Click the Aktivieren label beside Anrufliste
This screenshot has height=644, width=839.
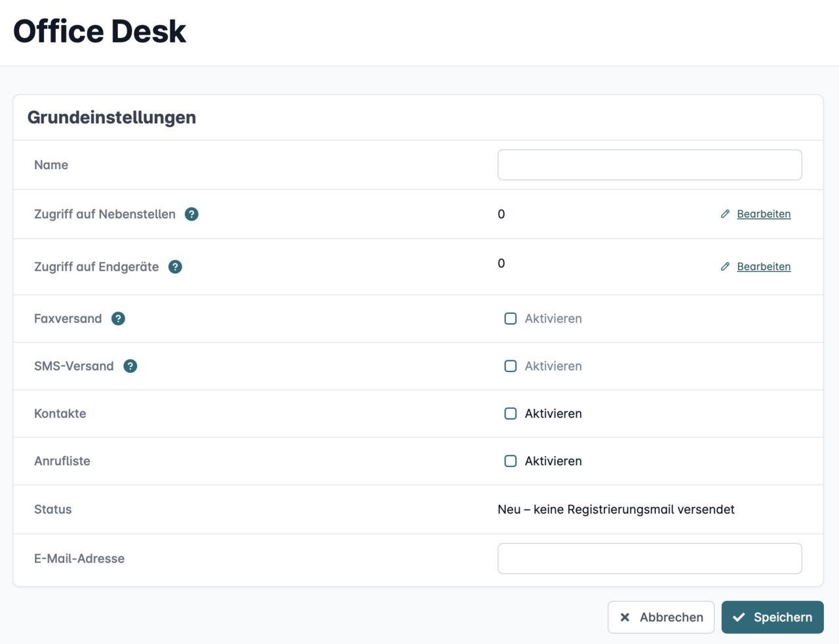[553, 461]
